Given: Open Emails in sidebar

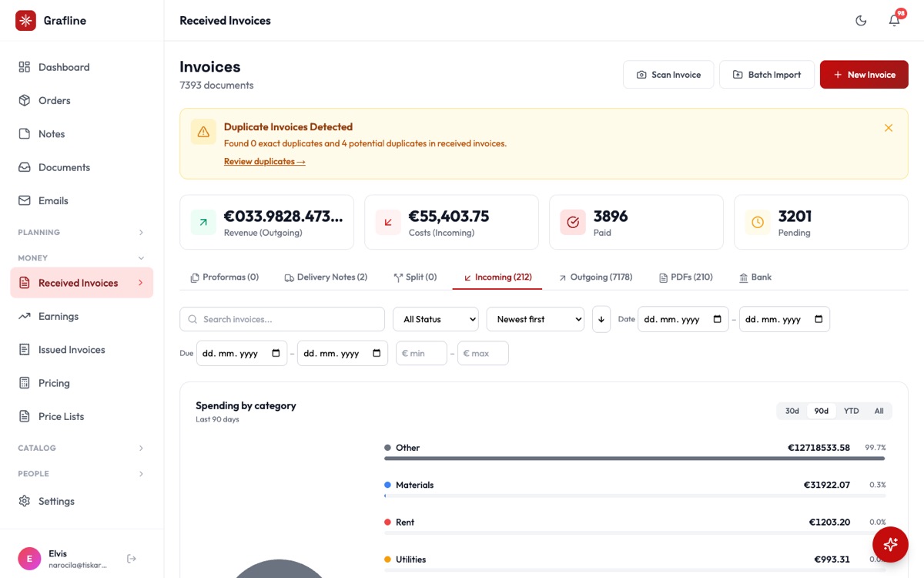Looking at the screenshot, I should pos(82,200).
